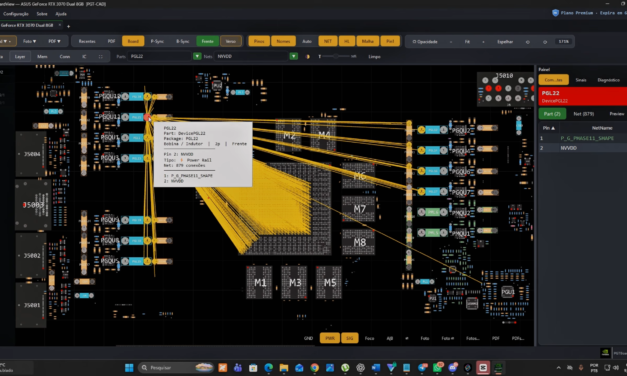
Task: Toggle the Malha button
Action: click(367, 41)
